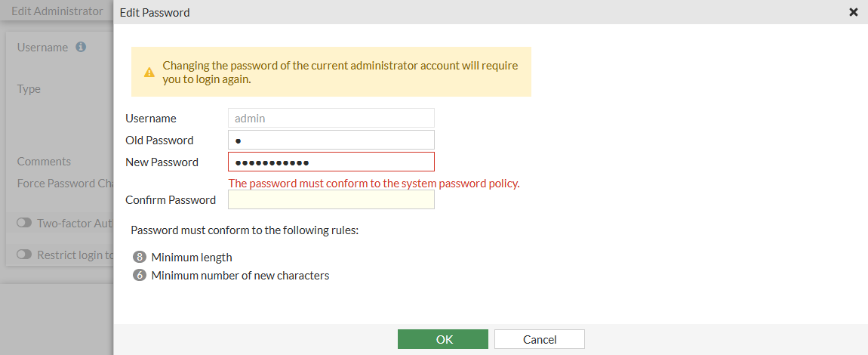Click the number 8 minimum length badge
This screenshot has height=355, width=868.
pos(139,258)
